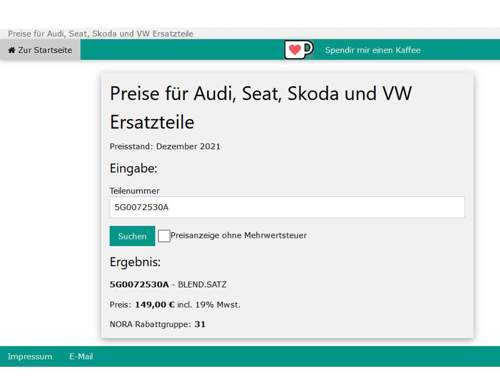Click the price value 149,00 €

click(155, 305)
